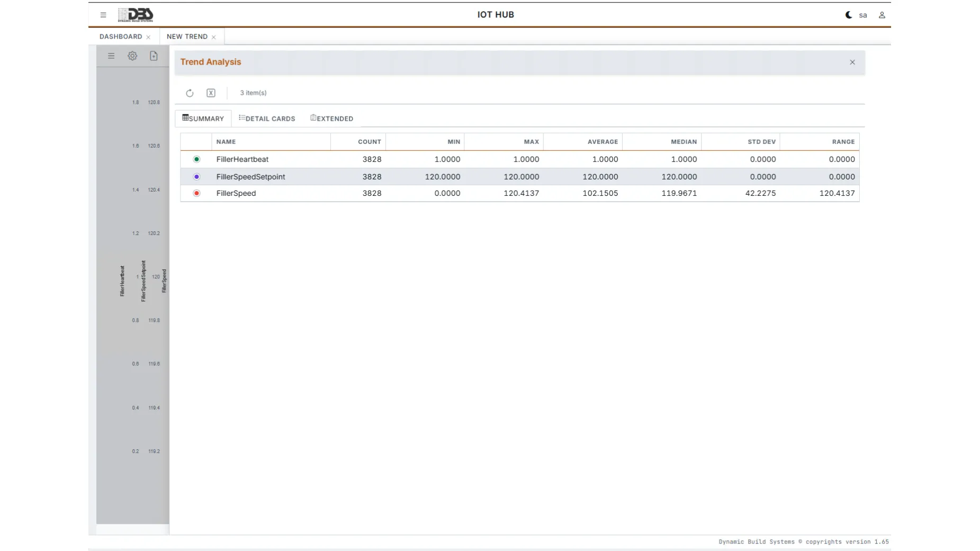This screenshot has width=980, height=551.
Task: Select the FillerHeartbeat row name
Action: pos(242,159)
